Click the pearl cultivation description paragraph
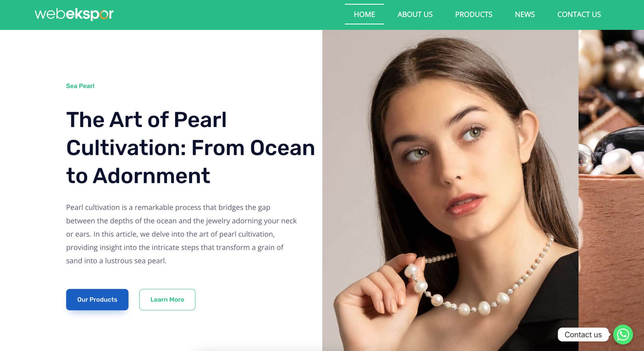The height and width of the screenshot is (351, 644). click(x=181, y=234)
